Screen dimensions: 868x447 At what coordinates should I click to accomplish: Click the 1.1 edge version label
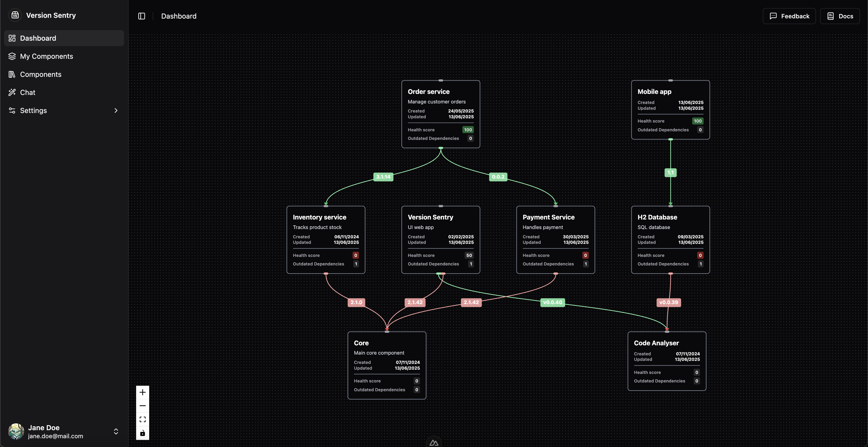pyautogui.click(x=671, y=173)
